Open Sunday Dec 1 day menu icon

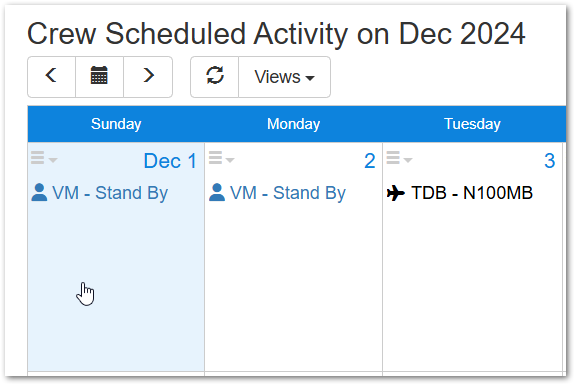point(44,158)
